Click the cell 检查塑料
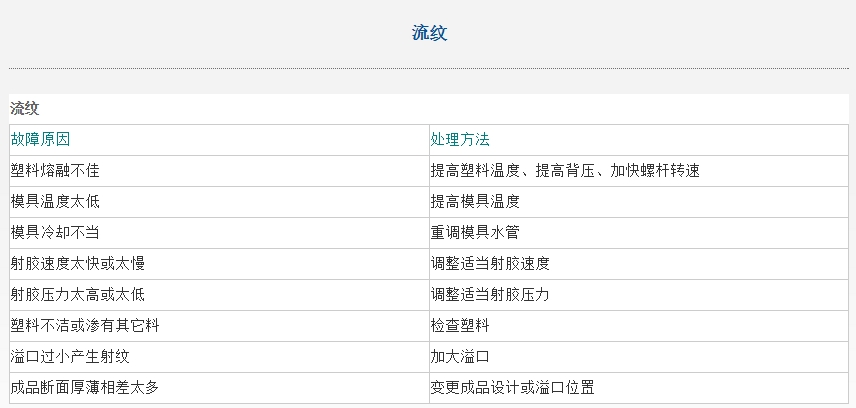This screenshot has width=856, height=408. click(x=639, y=327)
